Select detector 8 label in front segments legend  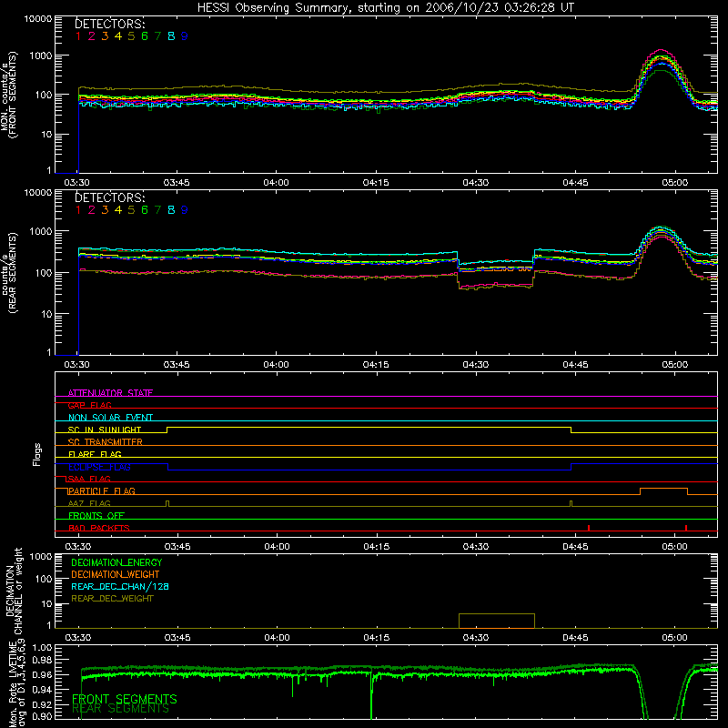point(171,36)
